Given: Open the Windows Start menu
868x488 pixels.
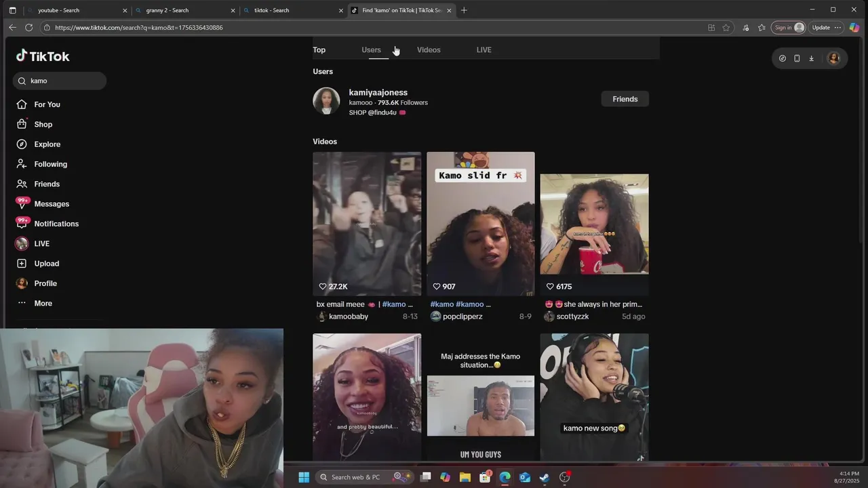Looking at the screenshot, I should [x=304, y=477].
